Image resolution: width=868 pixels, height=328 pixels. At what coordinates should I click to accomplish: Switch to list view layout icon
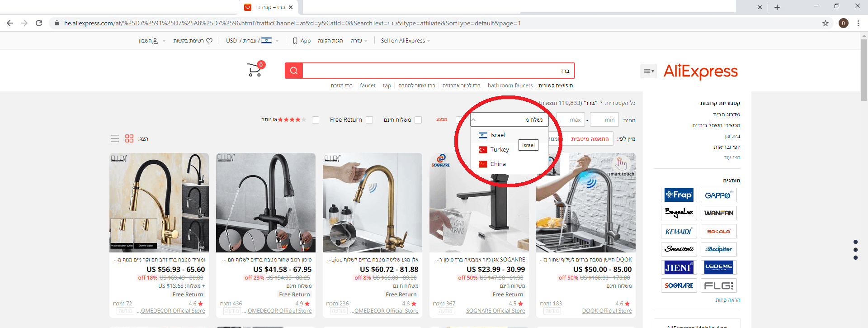[x=115, y=138]
